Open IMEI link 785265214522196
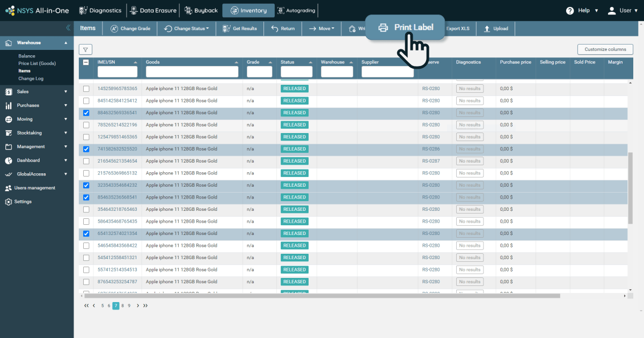644x338 pixels. point(118,125)
